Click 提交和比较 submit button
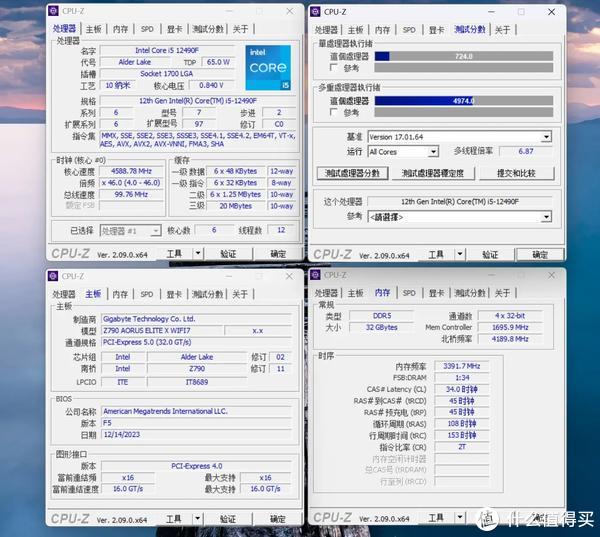The image size is (600, 537). click(516, 173)
